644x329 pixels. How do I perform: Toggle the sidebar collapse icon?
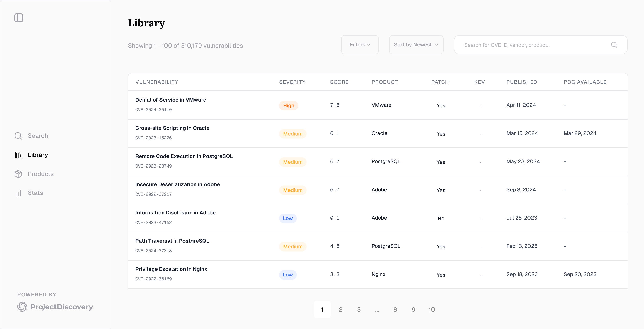18,18
